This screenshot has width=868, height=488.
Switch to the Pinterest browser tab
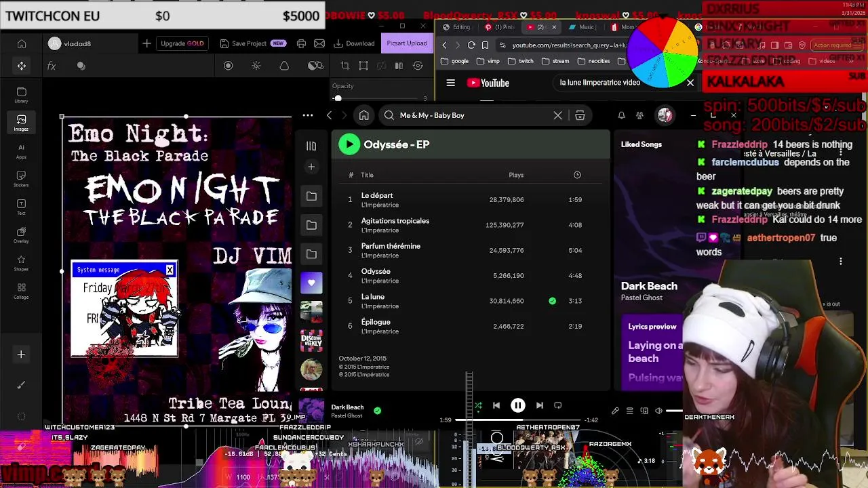point(500,27)
